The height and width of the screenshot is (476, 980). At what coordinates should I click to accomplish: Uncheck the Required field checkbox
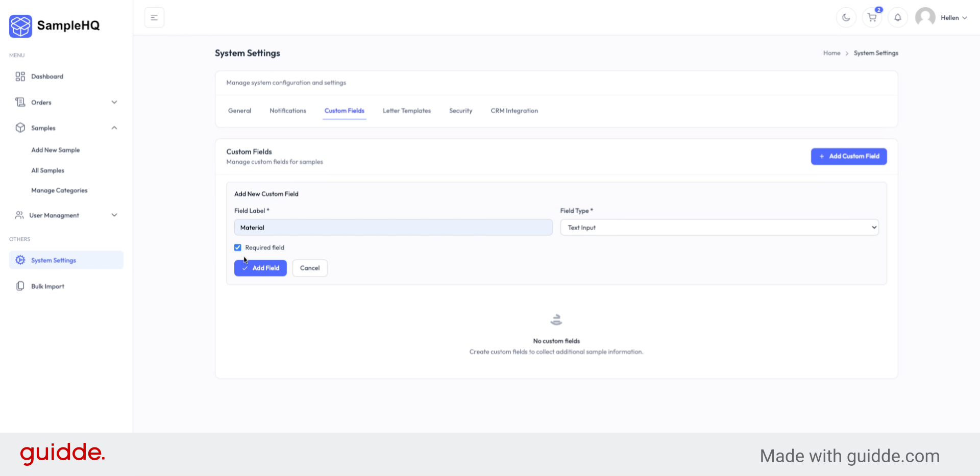(x=238, y=247)
